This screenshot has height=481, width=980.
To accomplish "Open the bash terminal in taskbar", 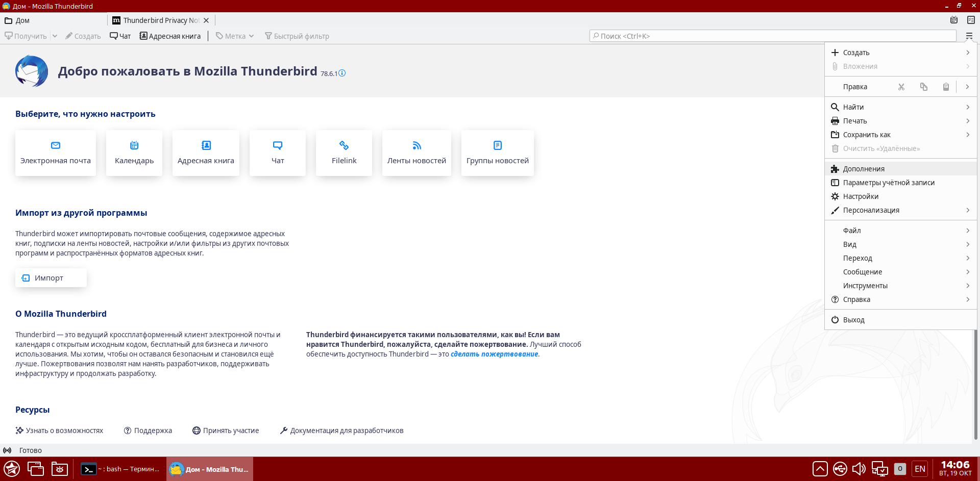I will click(x=121, y=469).
